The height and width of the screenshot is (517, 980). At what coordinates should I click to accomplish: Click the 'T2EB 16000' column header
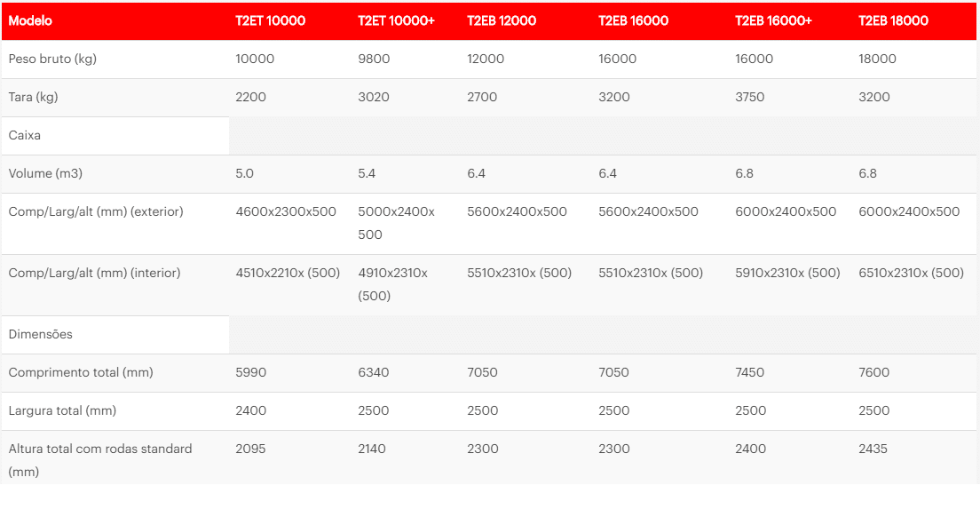pos(633,20)
